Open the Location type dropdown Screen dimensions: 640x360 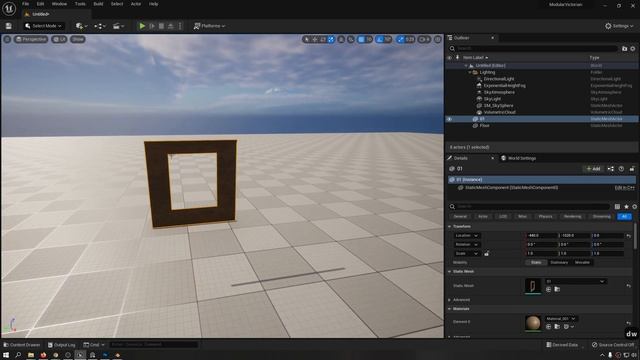pyautogui.click(x=467, y=236)
